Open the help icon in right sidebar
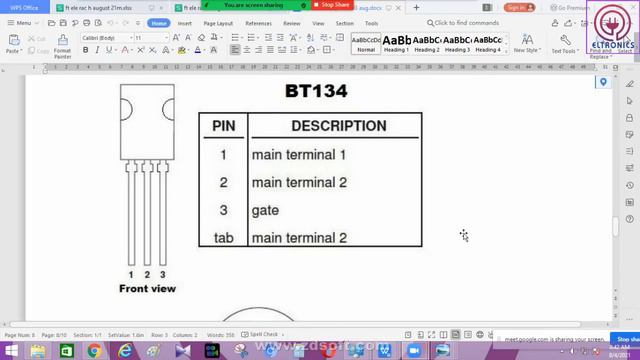The height and width of the screenshot is (360, 640). [x=629, y=219]
